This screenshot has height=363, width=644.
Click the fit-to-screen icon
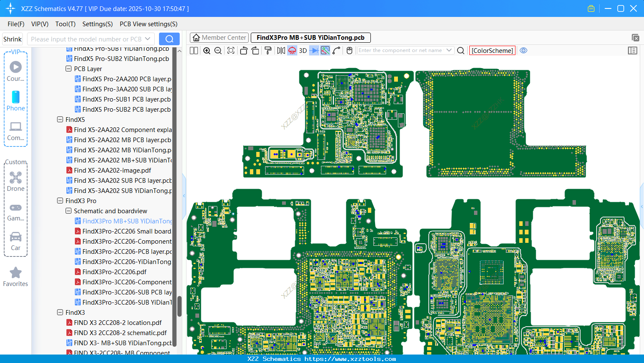(x=231, y=51)
